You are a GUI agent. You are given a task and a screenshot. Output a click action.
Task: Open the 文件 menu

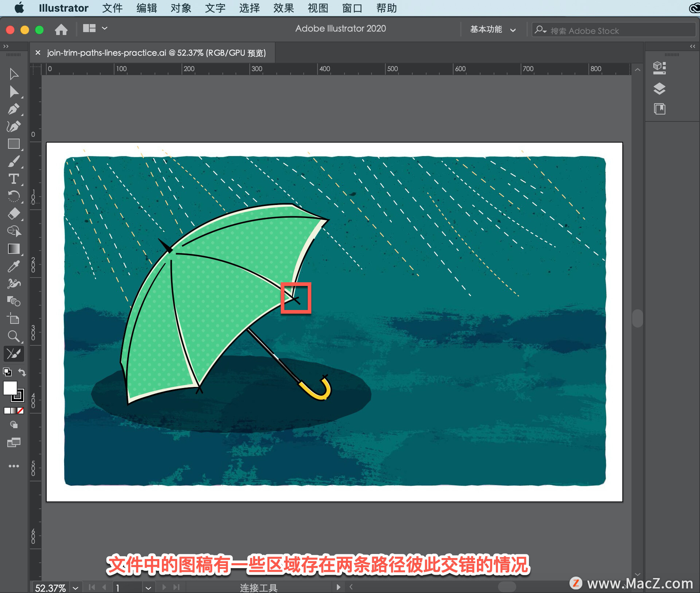[x=112, y=8]
